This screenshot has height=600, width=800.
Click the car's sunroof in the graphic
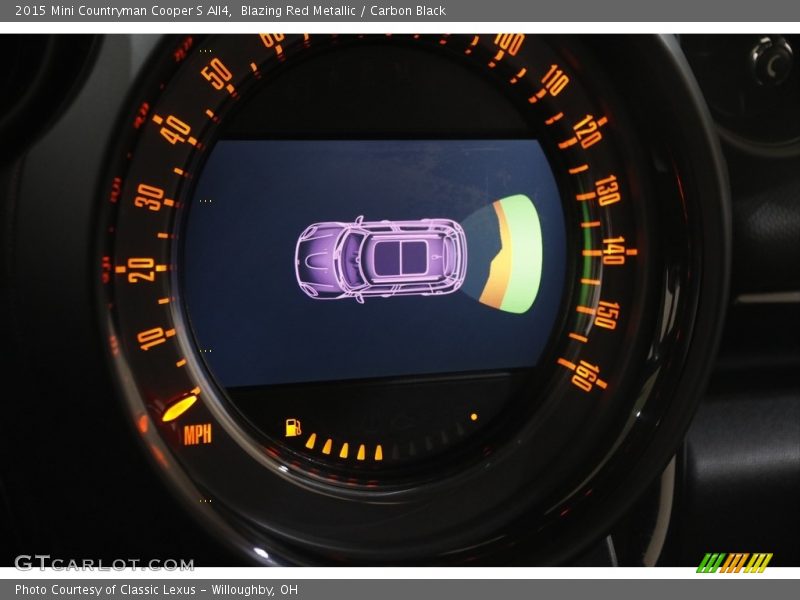coord(400,257)
